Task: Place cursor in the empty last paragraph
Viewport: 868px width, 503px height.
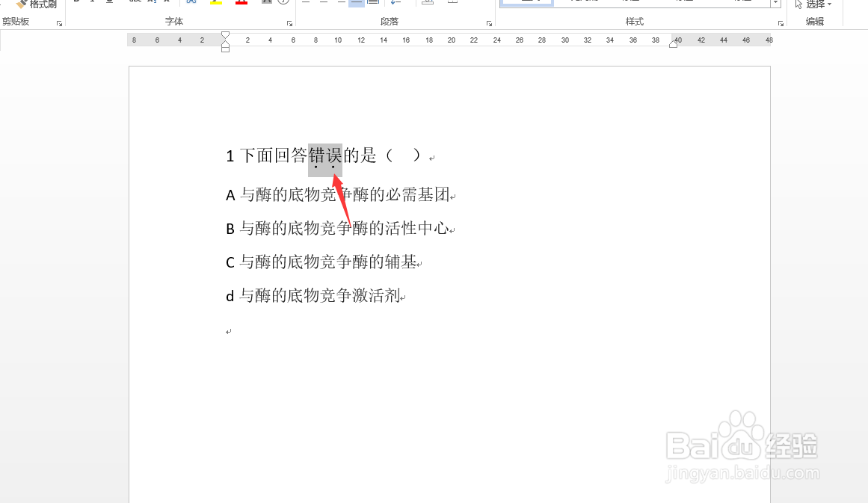Action: point(228,331)
